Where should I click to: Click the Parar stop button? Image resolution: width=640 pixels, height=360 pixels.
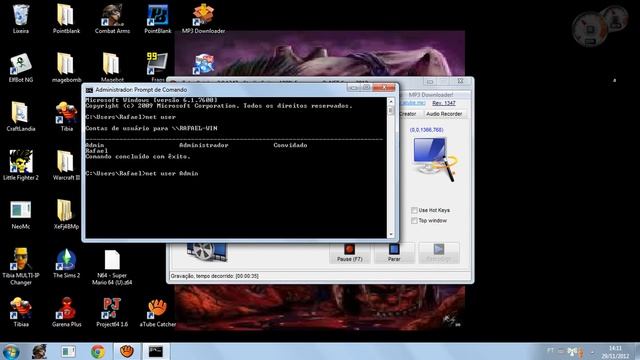(x=394, y=253)
